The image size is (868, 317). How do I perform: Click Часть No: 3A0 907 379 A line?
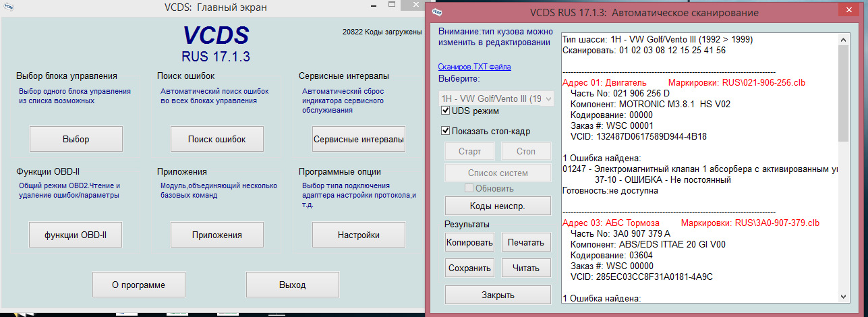coord(620,234)
